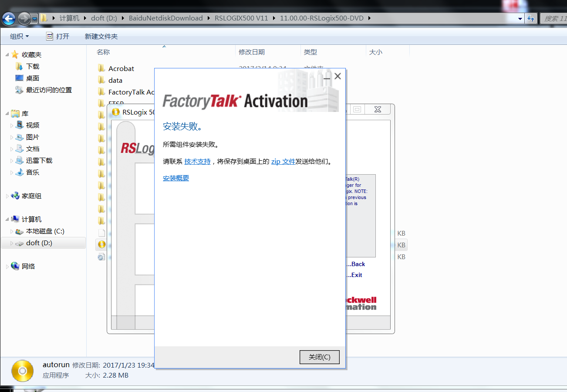Image resolution: width=567 pixels, height=392 pixels.
Task: Click the Recent Places (最近访问的位置) icon
Action: tap(19, 90)
